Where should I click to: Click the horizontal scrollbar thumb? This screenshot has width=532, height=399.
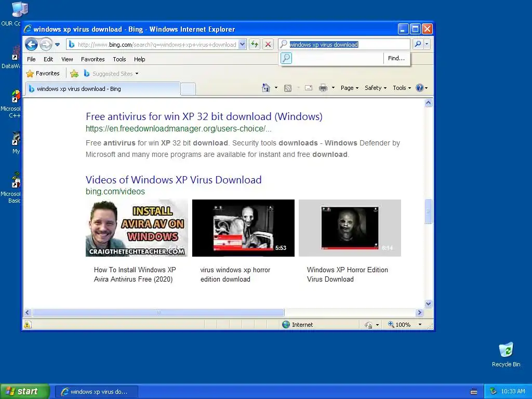click(158, 312)
